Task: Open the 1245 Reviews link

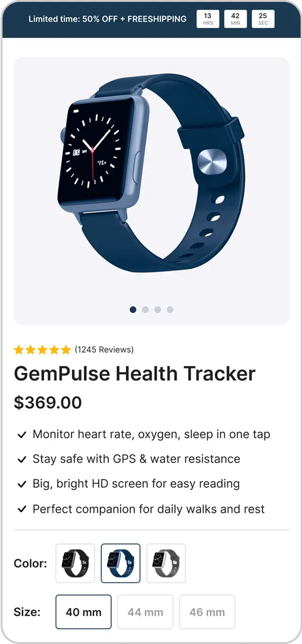Action: click(104, 350)
